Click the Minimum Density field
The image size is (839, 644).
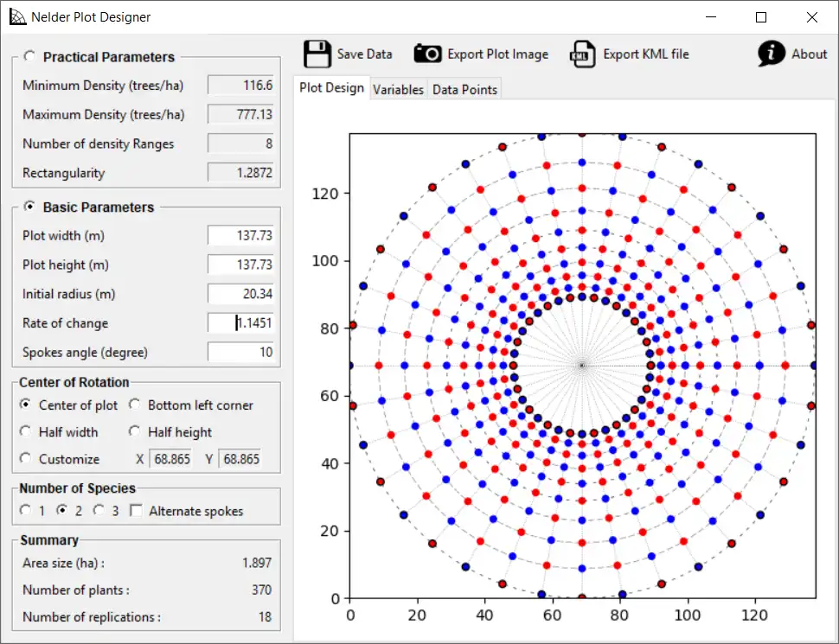(x=240, y=85)
